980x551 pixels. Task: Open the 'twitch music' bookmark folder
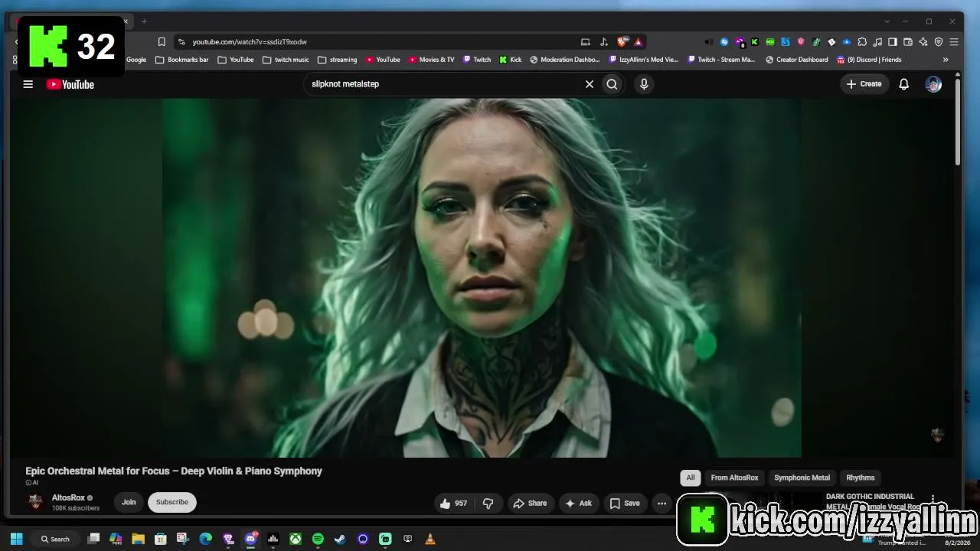(286, 60)
